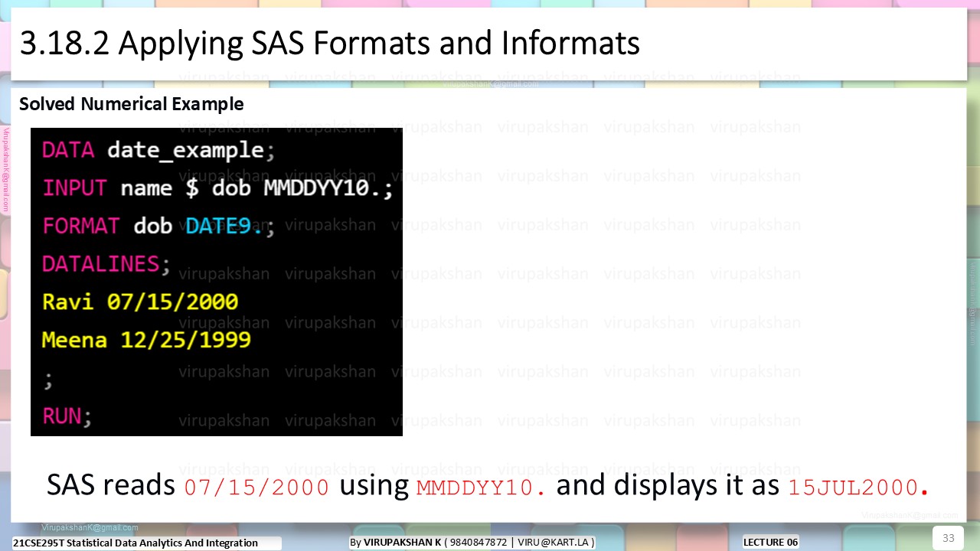
Task: Click the red '07/15/2000' in the bottom sentence
Action: 257,487
